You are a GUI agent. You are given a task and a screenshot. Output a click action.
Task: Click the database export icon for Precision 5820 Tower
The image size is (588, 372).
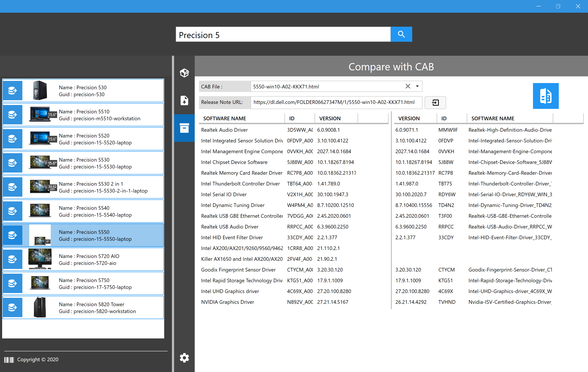(x=12, y=307)
